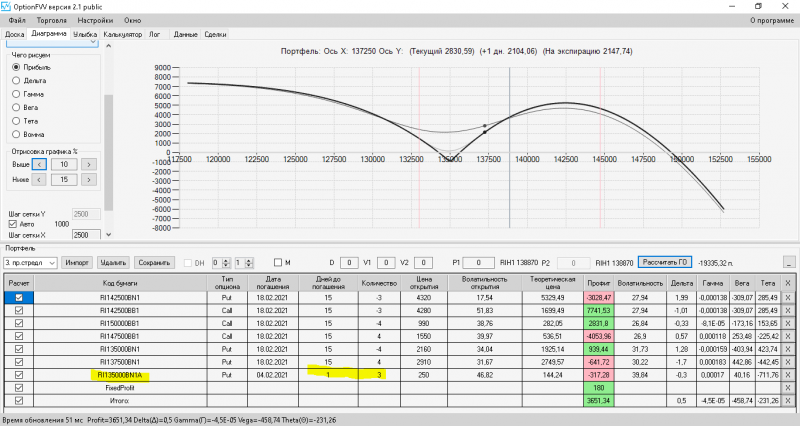This screenshot has height=426, width=800.
Task: Switch to the Улыбка tab
Action: [x=85, y=34]
